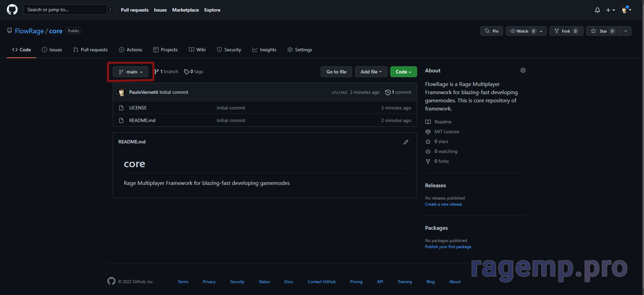Open the plus create-new menu
Viewport: 644px width, 295px height.
point(610,10)
